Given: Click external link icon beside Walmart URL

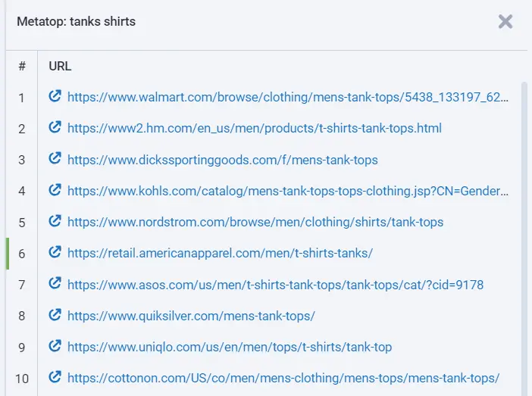Looking at the screenshot, I should coord(55,97).
